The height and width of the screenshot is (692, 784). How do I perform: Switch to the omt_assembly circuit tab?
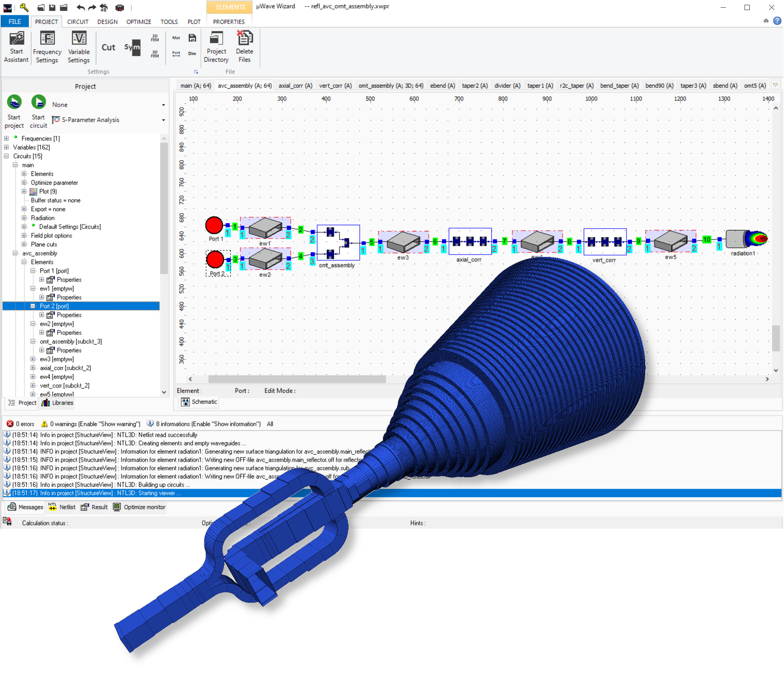point(391,85)
